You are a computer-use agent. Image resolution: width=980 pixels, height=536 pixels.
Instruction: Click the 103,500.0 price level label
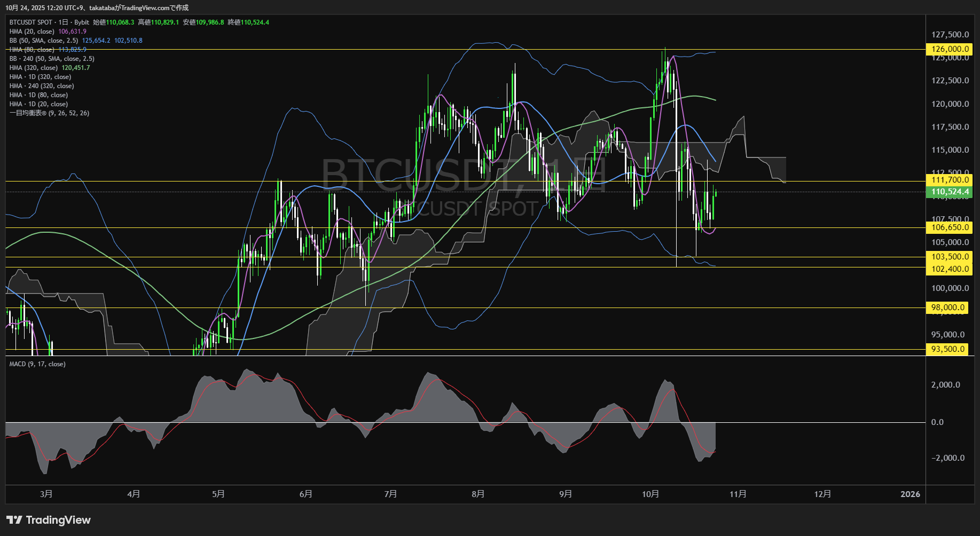pos(950,257)
